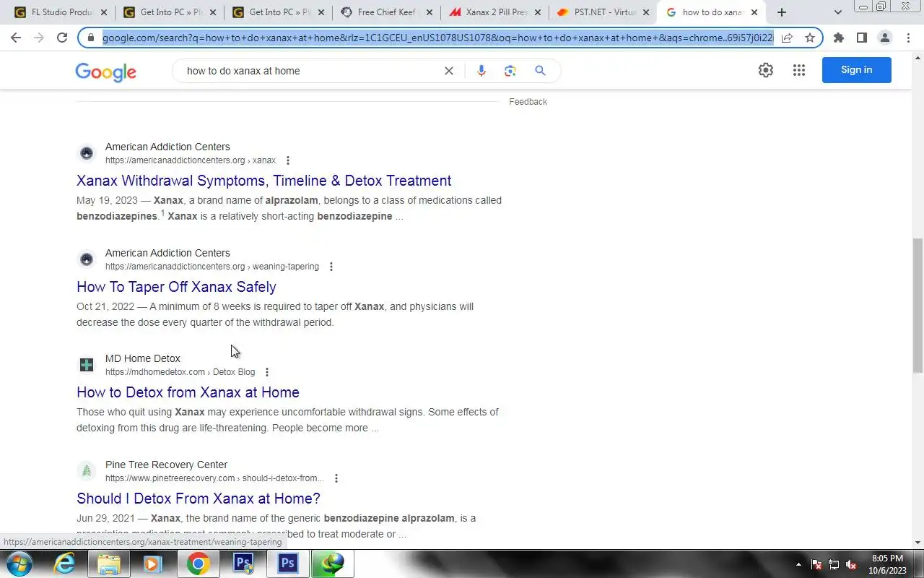Open Windows Media Player taskbar icon

coord(152,564)
